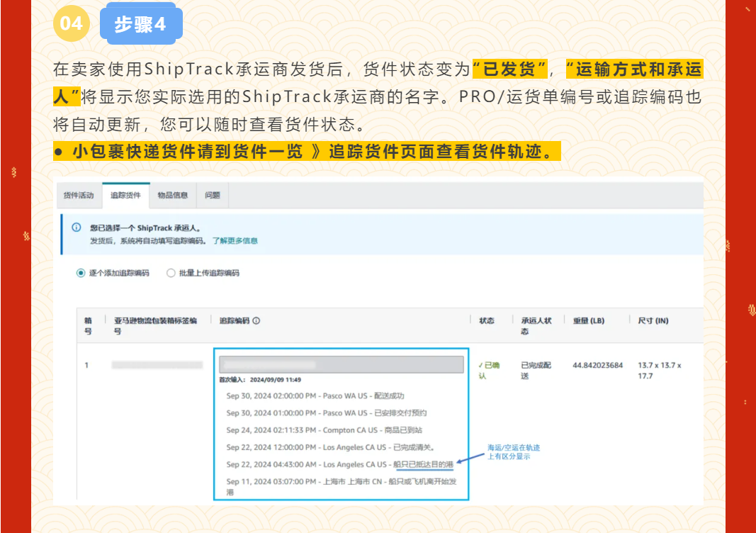Focus the tracking code input field
The height and width of the screenshot is (533, 756).
click(342, 364)
